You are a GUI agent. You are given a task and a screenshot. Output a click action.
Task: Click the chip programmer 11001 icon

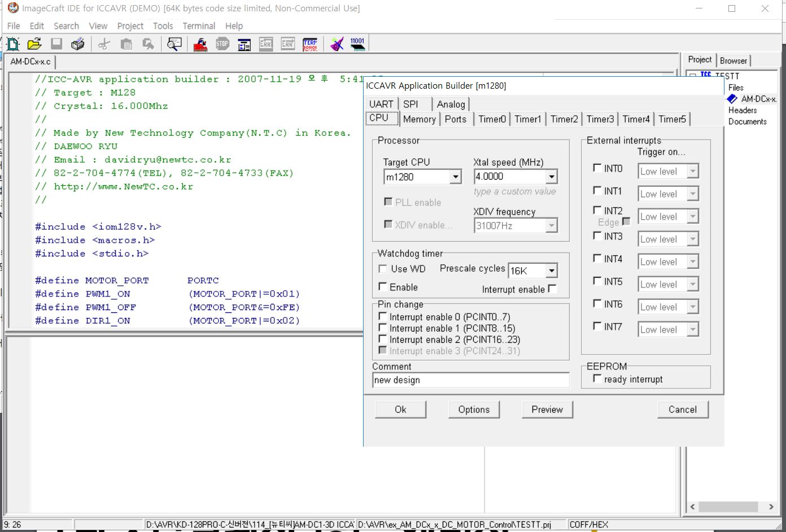357,44
